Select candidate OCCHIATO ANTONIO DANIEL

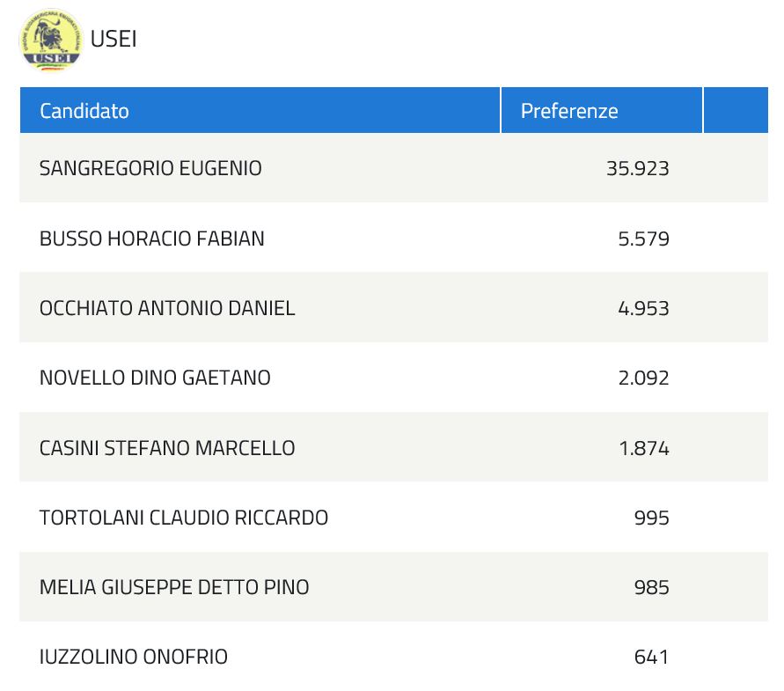coord(167,308)
